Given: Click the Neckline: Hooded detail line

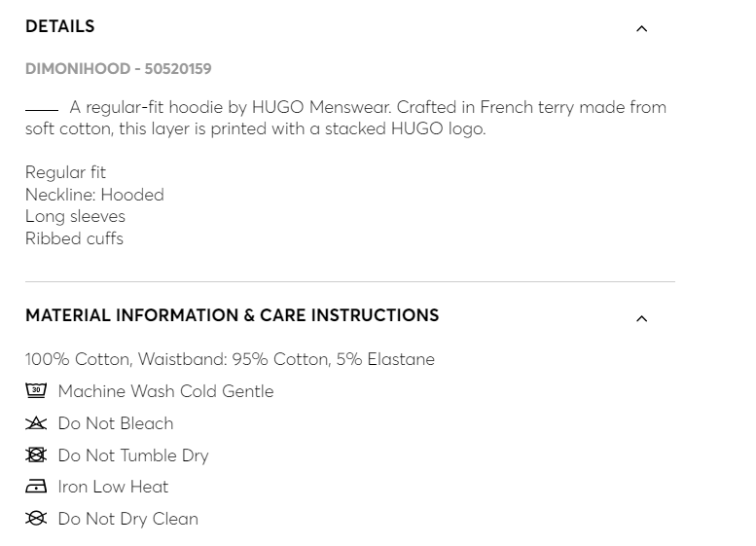Looking at the screenshot, I should pyautogui.click(x=94, y=195).
